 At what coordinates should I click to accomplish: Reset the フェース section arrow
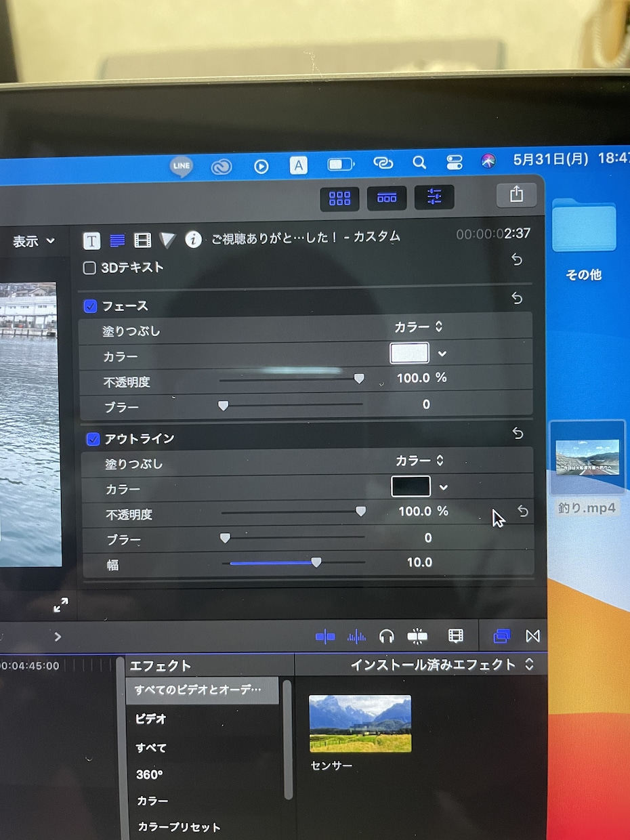click(518, 298)
